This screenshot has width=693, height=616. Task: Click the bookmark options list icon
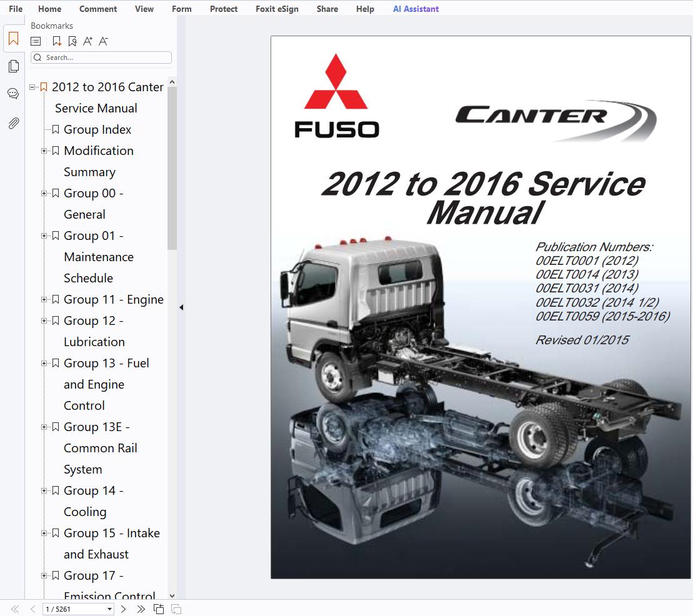(36, 41)
